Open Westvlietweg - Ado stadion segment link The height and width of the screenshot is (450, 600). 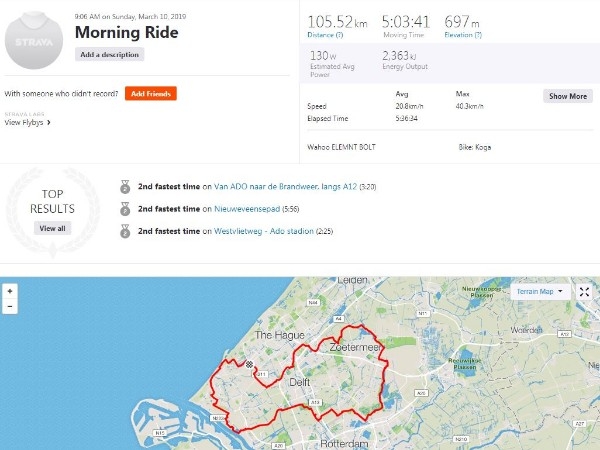264,231
